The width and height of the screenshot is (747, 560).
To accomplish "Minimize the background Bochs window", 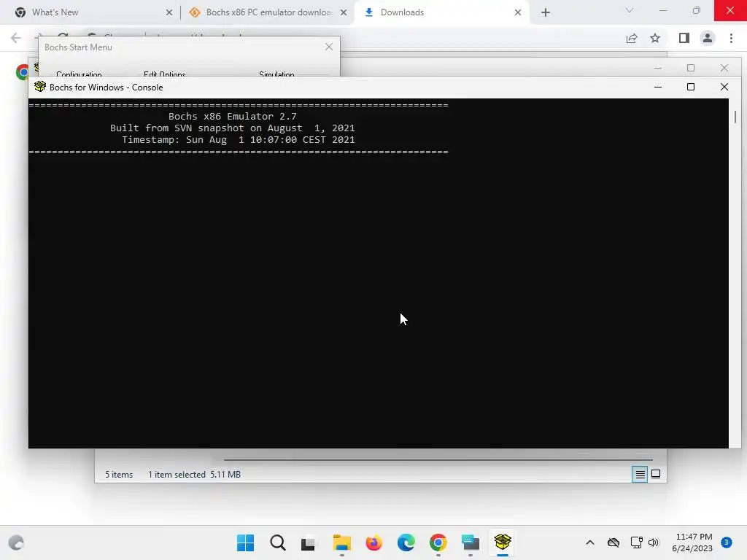I will [658, 68].
